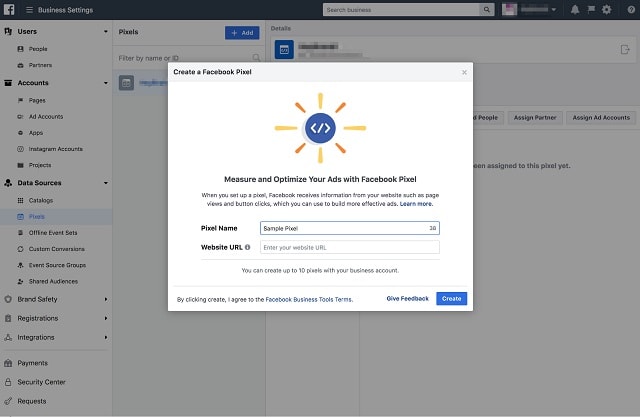This screenshot has width=640, height=417.
Task: Click the Brand Safety shield icon
Action: 8,299
